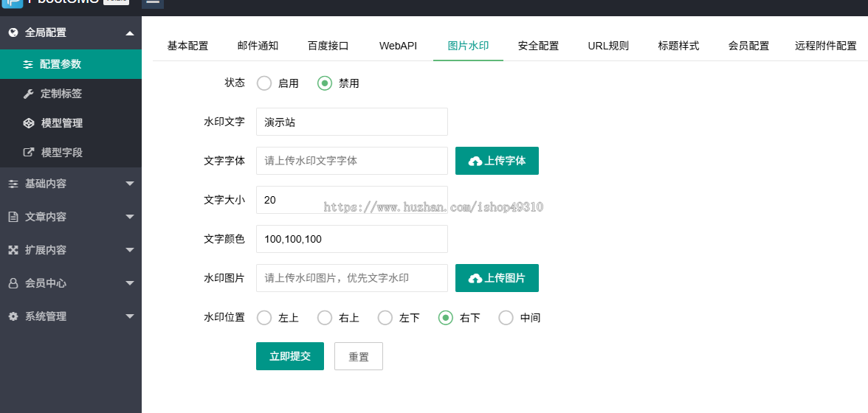Focus the 文字颜色 input field
Screen dimensions: 868x413
(352, 239)
